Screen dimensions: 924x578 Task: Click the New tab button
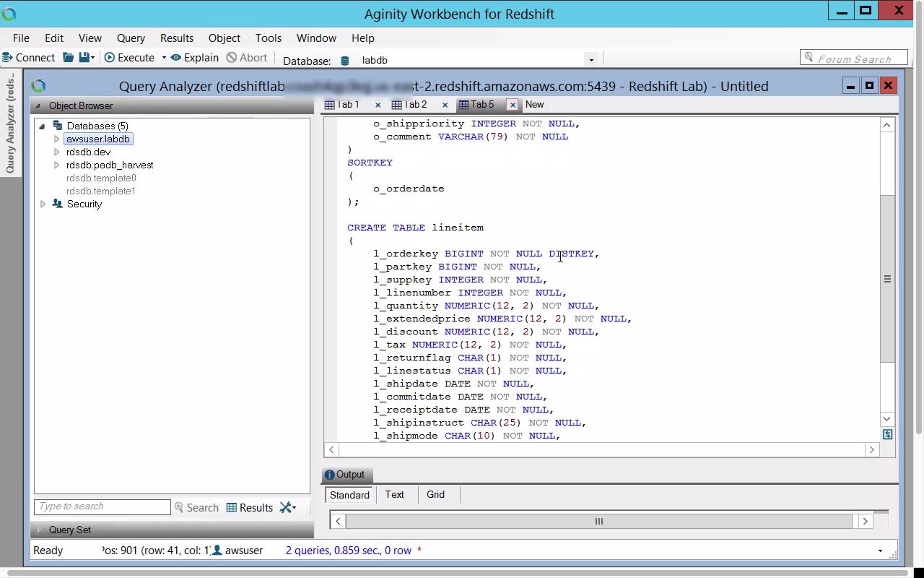[x=534, y=105]
